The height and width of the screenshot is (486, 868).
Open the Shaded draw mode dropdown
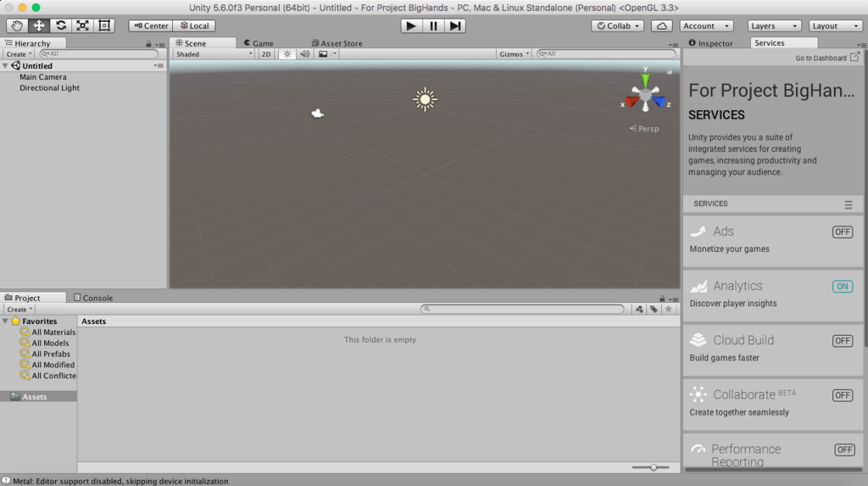pos(214,54)
